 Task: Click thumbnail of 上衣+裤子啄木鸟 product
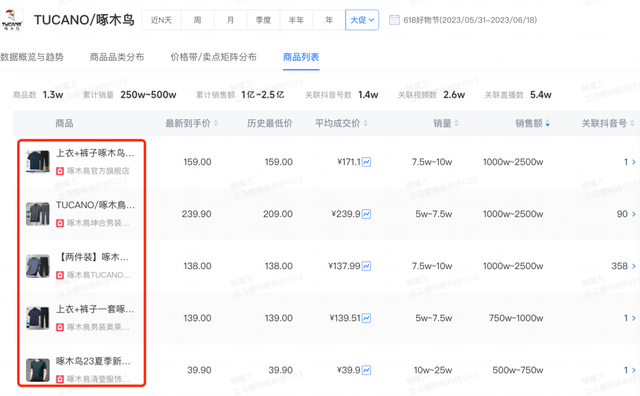tap(38, 161)
